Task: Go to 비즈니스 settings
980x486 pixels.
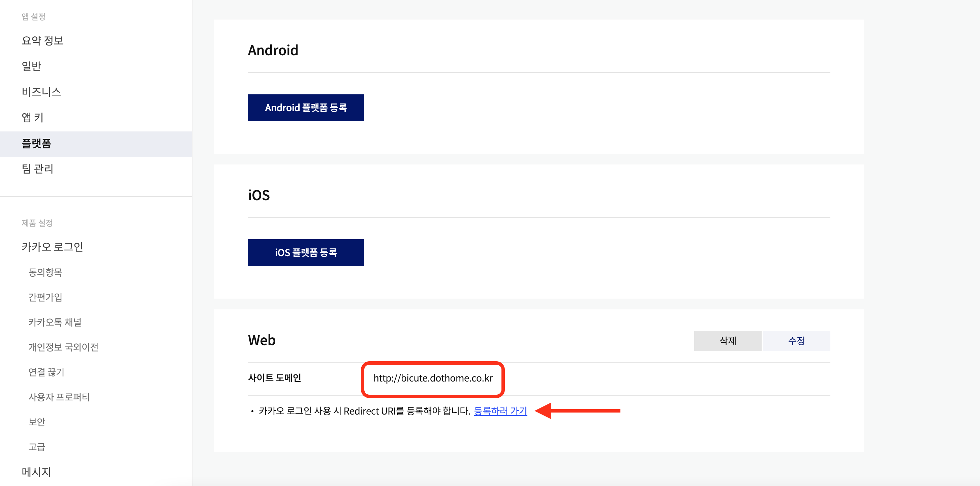Action: tap(41, 92)
